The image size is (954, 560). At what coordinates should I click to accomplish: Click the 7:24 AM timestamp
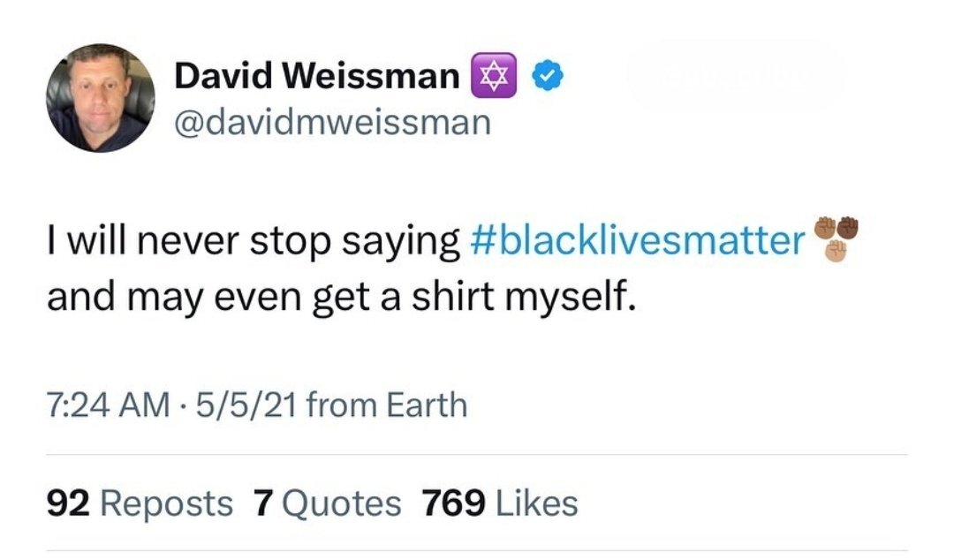104,405
